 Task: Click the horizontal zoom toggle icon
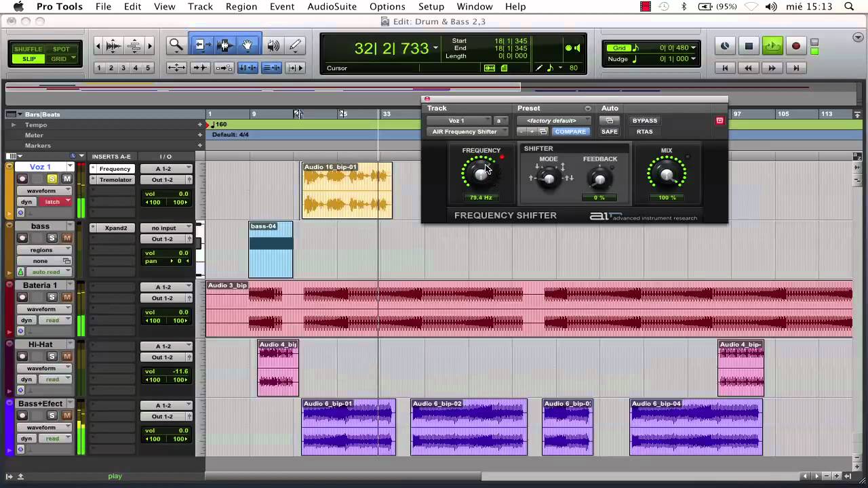point(176,68)
